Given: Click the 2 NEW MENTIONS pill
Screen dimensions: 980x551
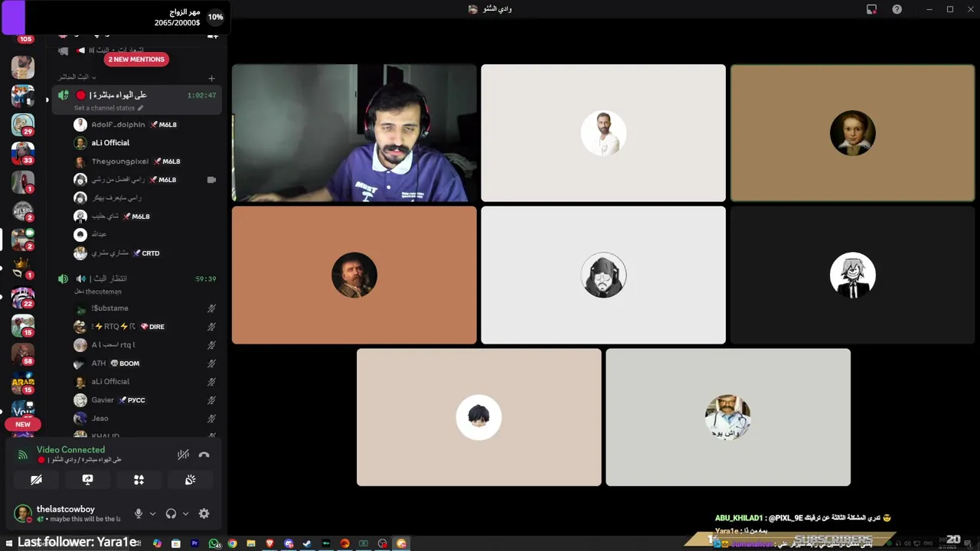Looking at the screenshot, I should tap(136, 59).
